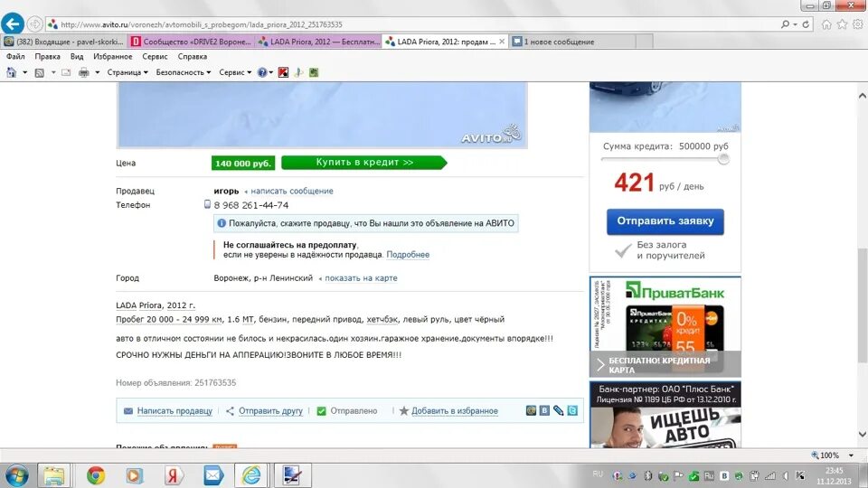This screenshot has width=868, height=488.
Task: Share the ad via Twitter icon
Action: [572, 410]
